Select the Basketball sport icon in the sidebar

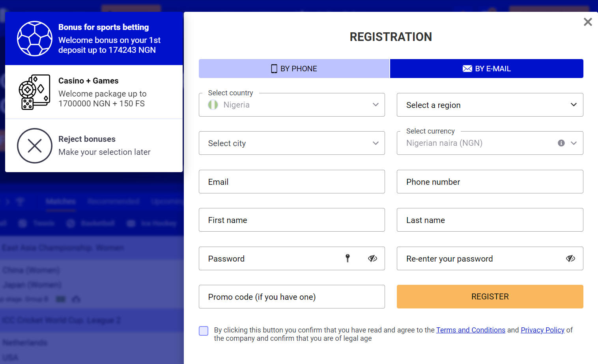[70, 223]
